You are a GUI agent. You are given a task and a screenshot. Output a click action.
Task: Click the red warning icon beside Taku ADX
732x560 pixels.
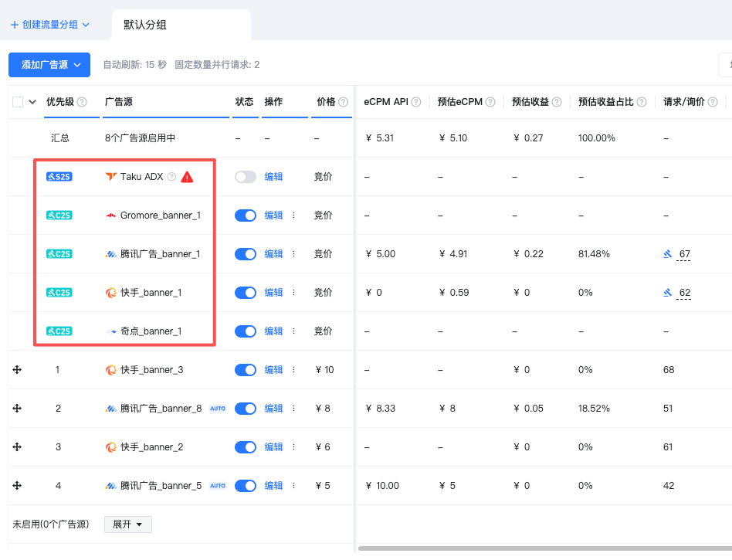pos(187,177)
